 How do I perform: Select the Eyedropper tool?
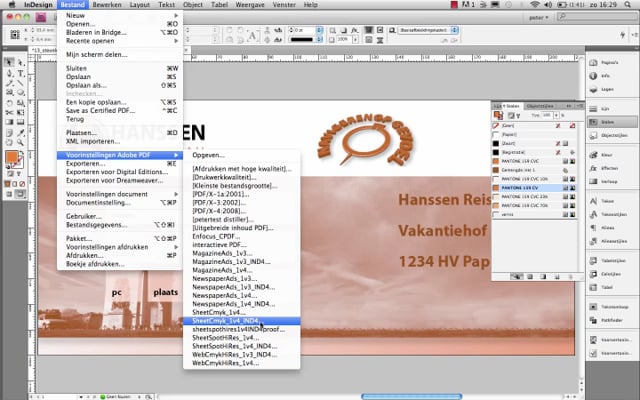click(20, 133)
